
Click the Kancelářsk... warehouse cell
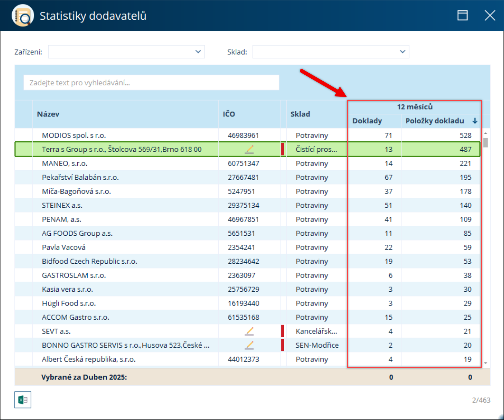(316, 331)
